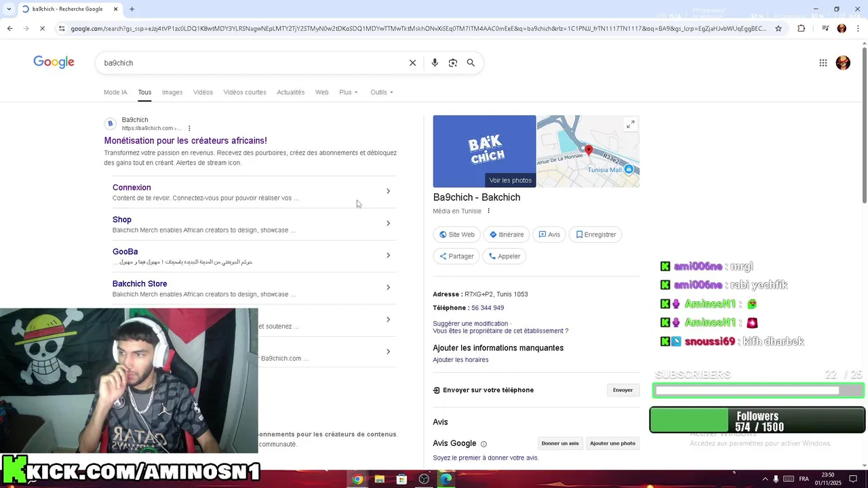Launch Microsoft Store from the taskbar

pos(401,479)
